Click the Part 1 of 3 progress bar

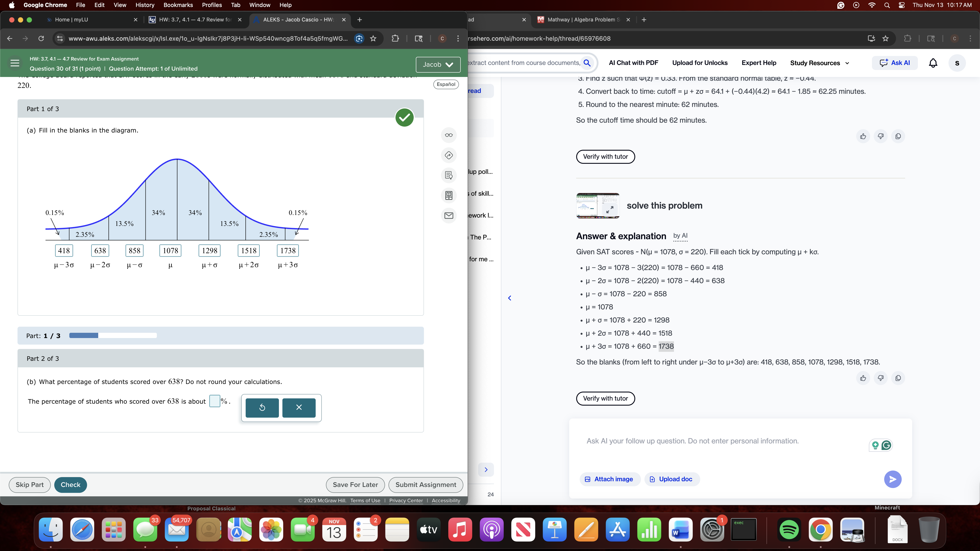click(112, 336)
